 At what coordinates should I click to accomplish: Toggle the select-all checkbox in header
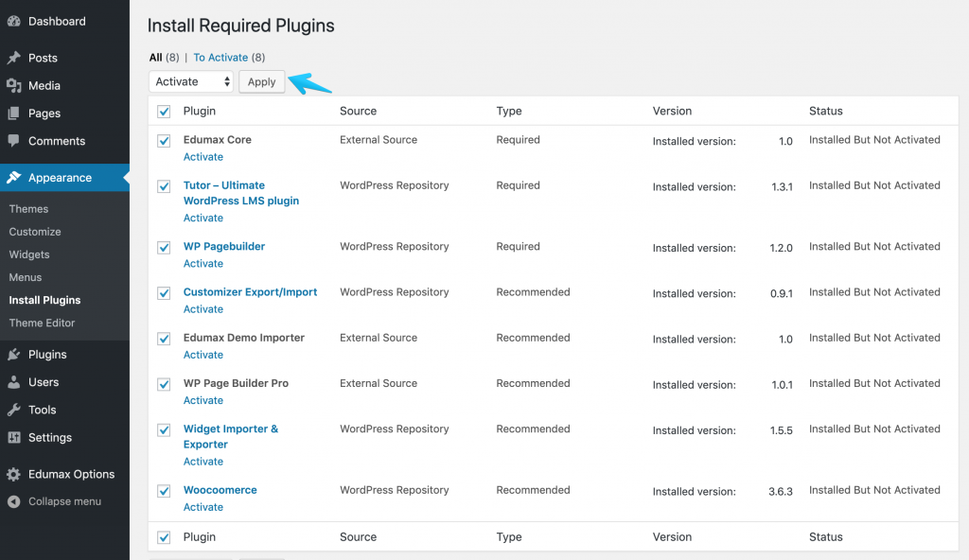click(164, 112)
